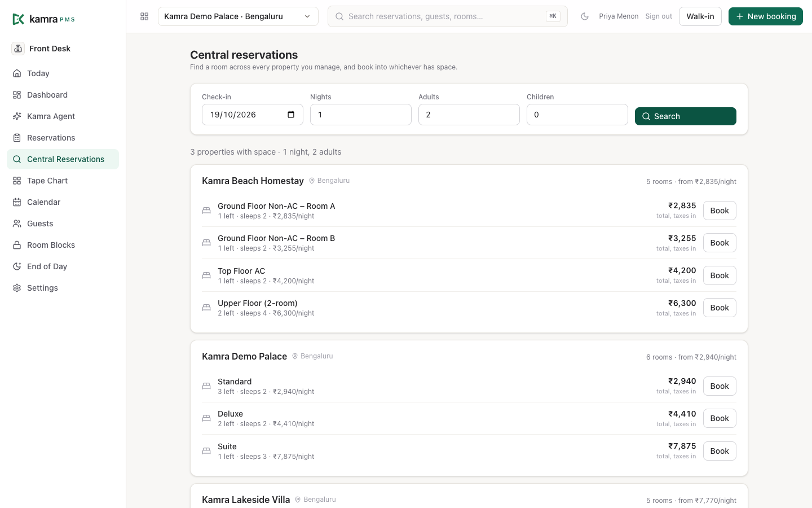Viewport: 812px width, 508px height.
Task: Open the check-in date picker calendar icon
Action: [291, 115]
